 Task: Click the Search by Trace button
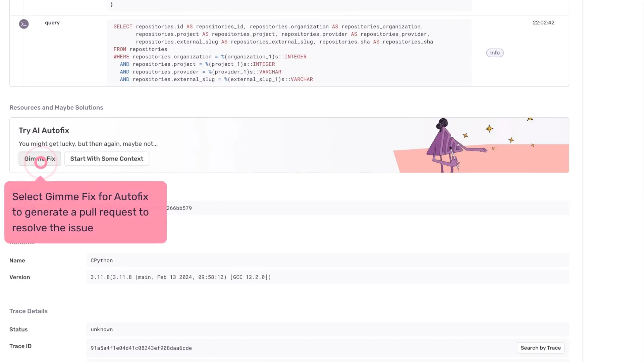coord(540,348)
